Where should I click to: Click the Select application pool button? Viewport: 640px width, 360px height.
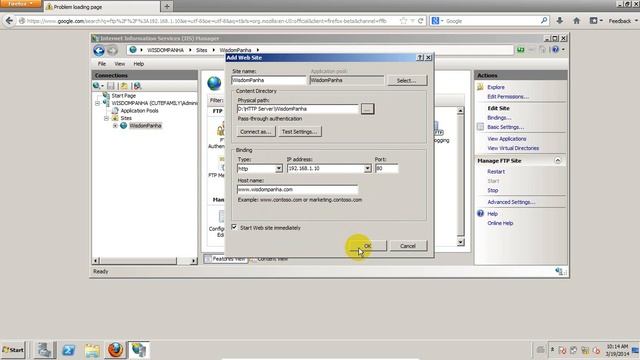(x=407, y=80)
